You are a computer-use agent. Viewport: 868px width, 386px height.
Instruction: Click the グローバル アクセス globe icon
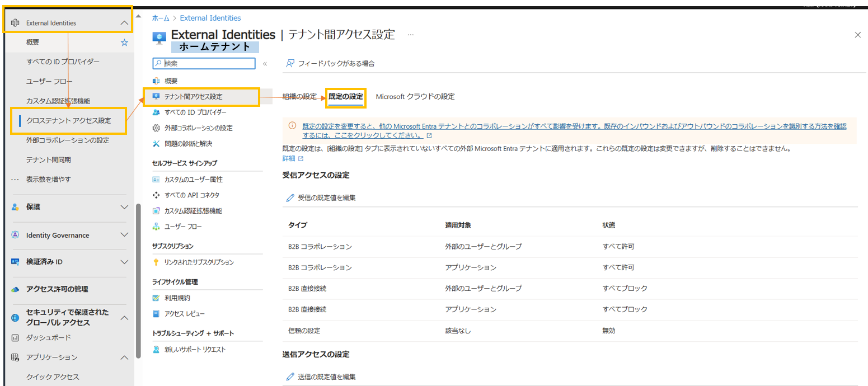[x=15, y=318]
